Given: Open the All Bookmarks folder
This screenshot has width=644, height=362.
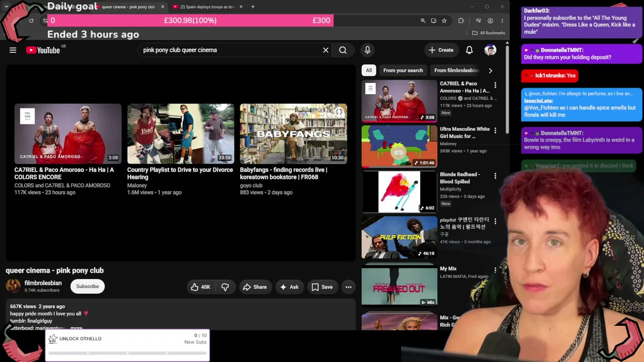Looking at the screenshot, I should tap(489, 33).
